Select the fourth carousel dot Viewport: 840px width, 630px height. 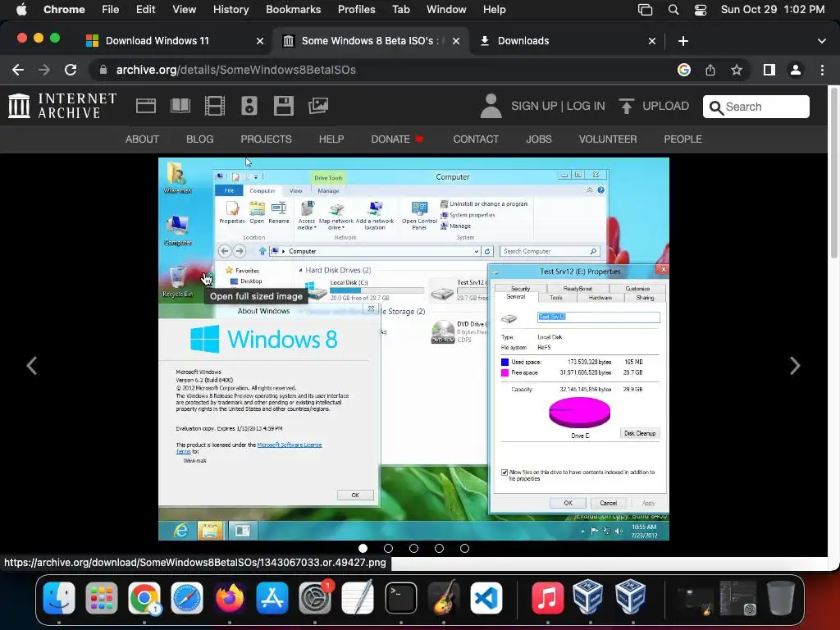pos(440,548)
